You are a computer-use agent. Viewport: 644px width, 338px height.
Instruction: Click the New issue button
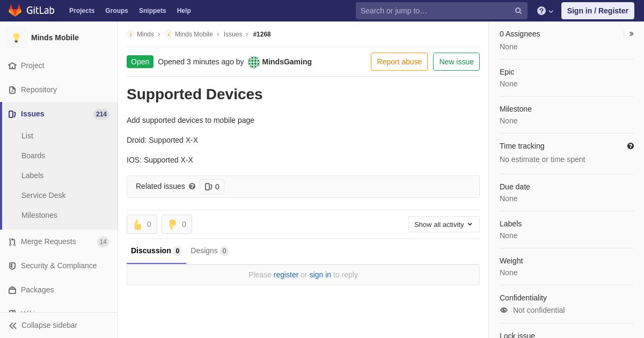(x=456, y=62)
